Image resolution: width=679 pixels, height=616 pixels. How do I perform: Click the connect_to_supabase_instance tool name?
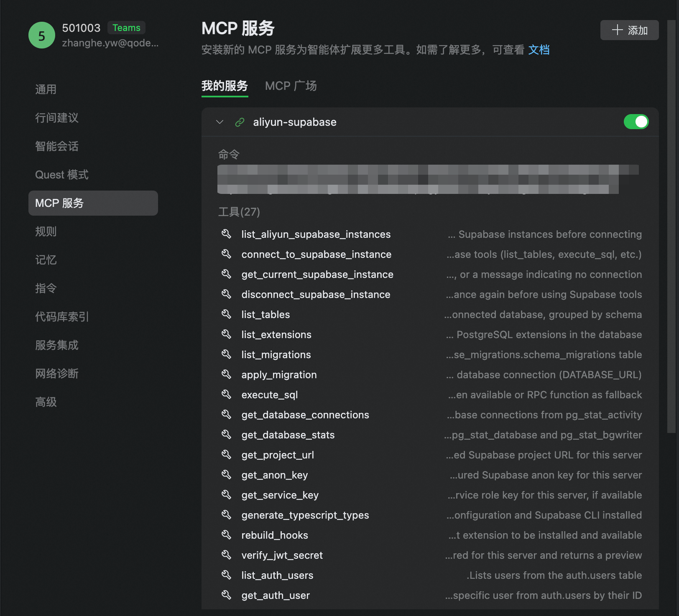point(317,254)
